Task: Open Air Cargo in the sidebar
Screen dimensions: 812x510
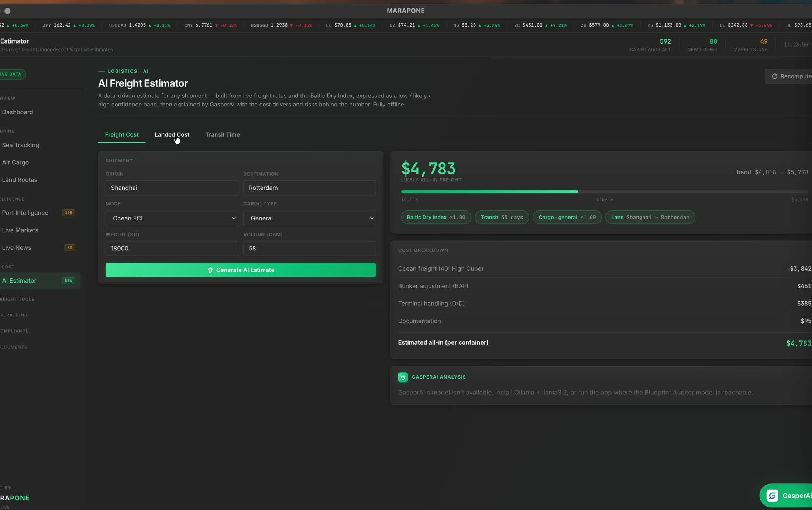Action: [x=40, y=162]
